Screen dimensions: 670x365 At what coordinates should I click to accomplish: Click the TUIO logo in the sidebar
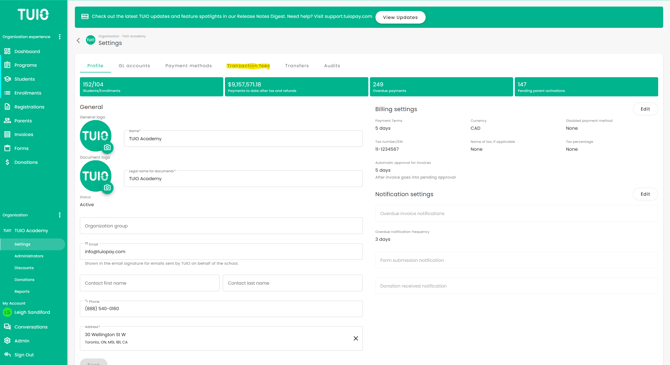coord(33,15)
